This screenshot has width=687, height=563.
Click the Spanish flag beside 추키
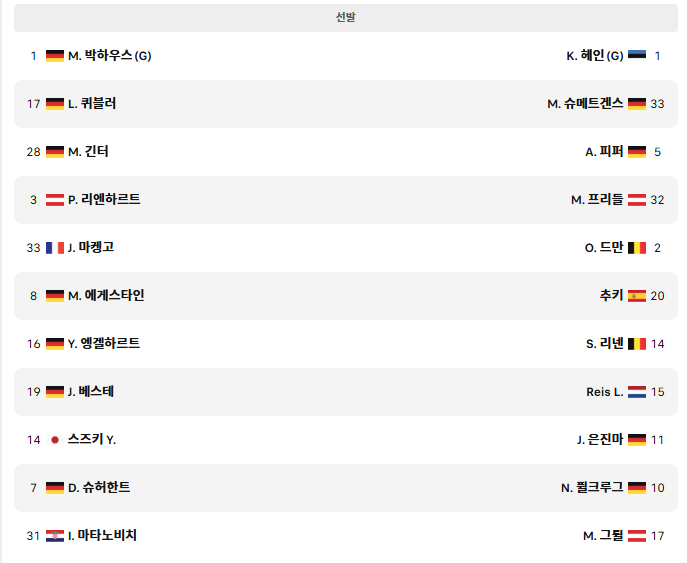tap(637, 296)
